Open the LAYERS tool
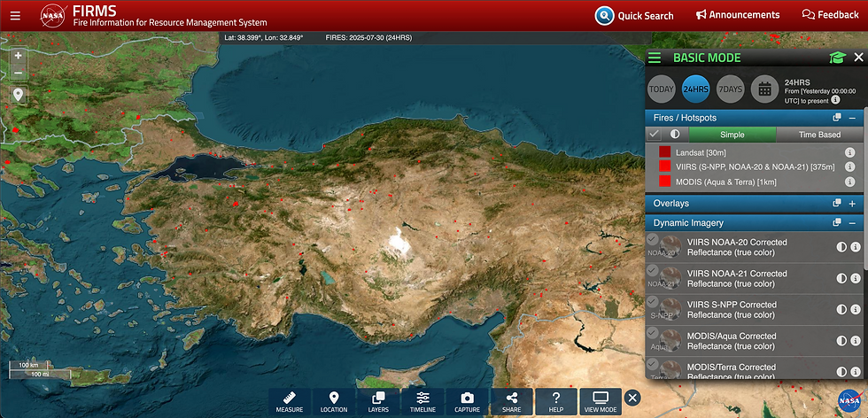The width and height of the screenshot is (868, 418). click(379, 402)
